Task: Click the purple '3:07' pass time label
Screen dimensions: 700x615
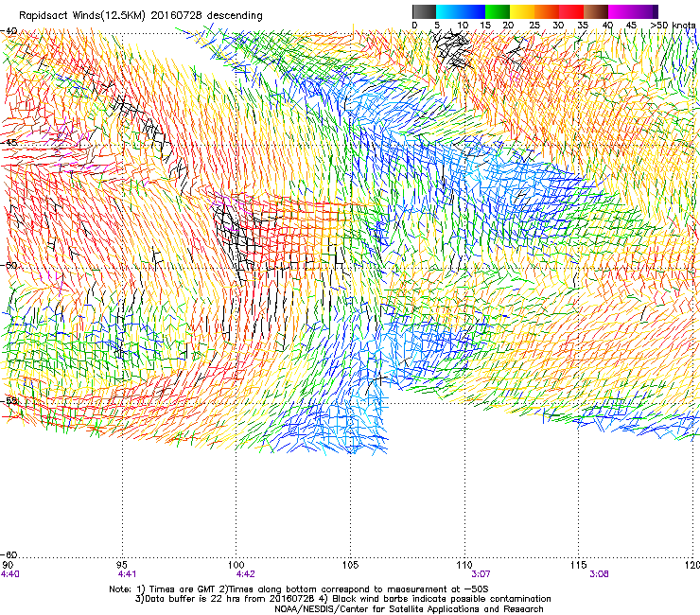Action: click(x=481, y=574)
